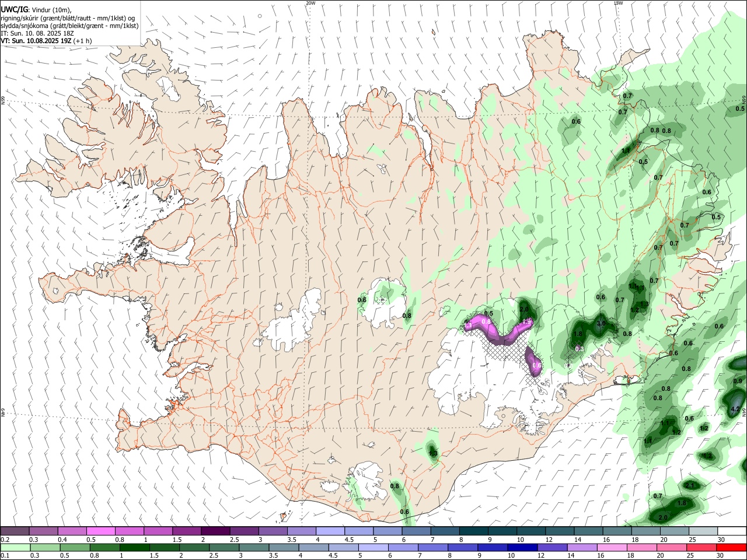Click the green 0.8 rain scale swatch
Image resolution: width=747 pixels, height=560 pixels.
[104, 547]
